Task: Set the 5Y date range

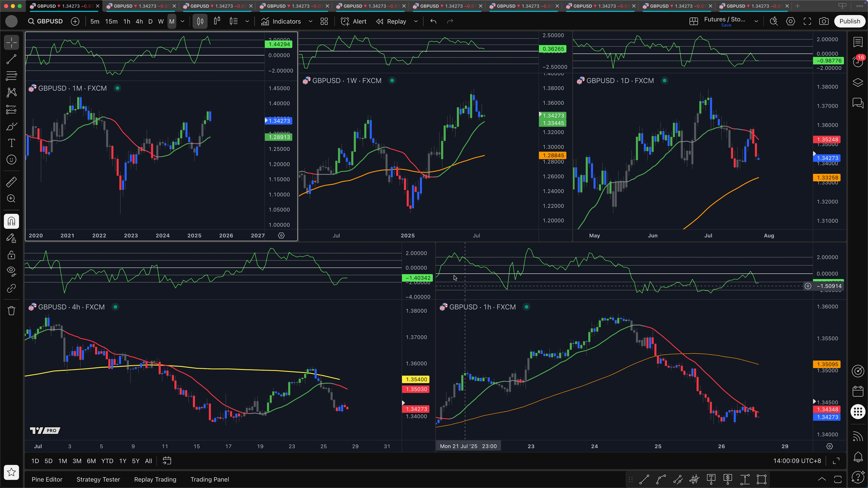Action: 135,461
